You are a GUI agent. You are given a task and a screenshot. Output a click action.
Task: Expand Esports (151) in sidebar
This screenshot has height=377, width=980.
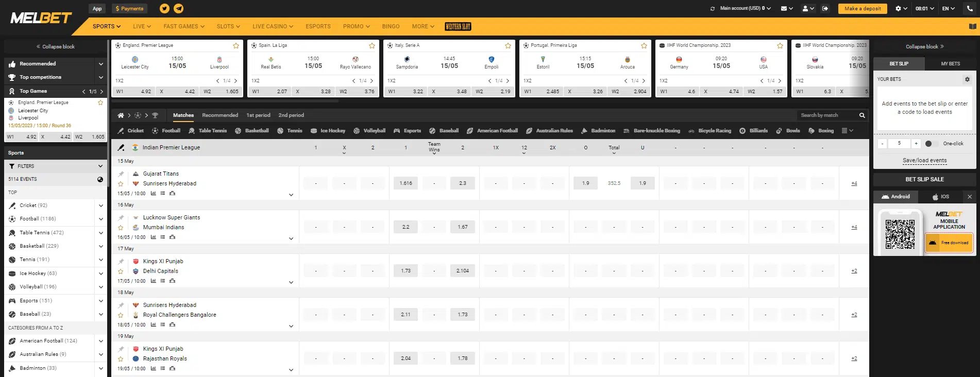point(101,301)
